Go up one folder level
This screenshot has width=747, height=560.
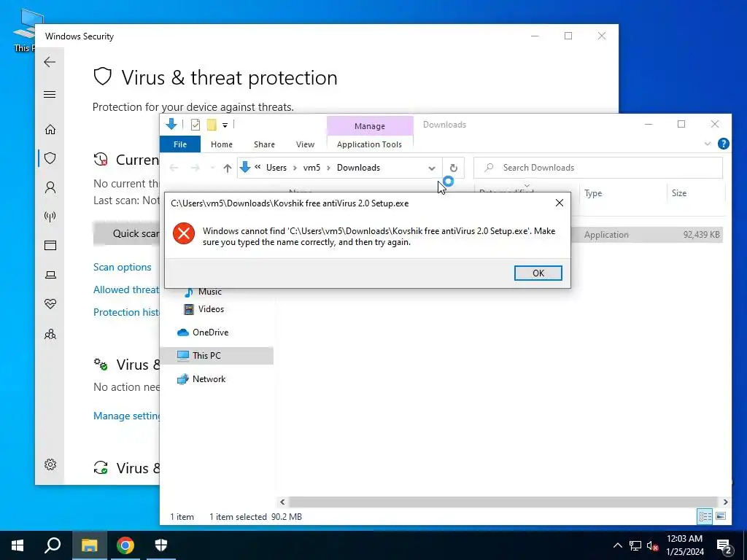228,168
